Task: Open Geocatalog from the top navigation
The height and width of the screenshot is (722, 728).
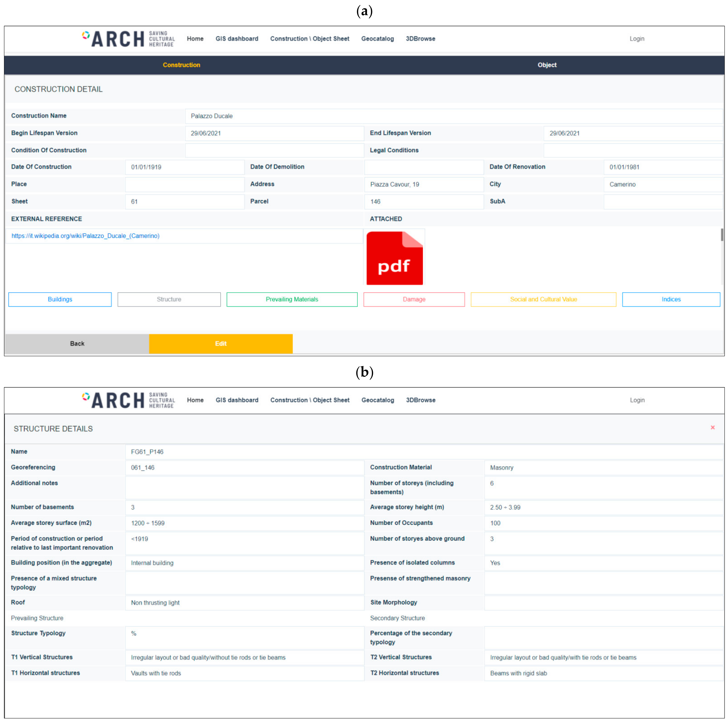Action: point(377,38)
